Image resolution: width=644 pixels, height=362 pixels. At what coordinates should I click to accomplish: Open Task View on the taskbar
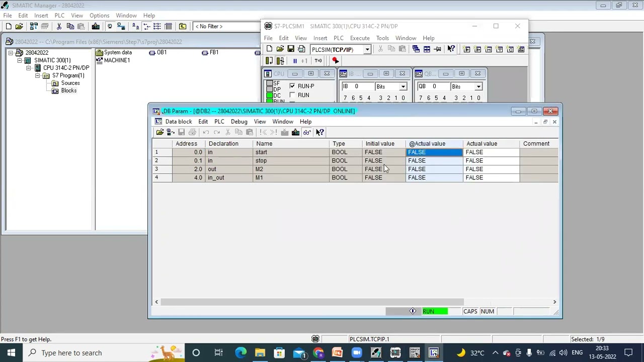[218, 352]
